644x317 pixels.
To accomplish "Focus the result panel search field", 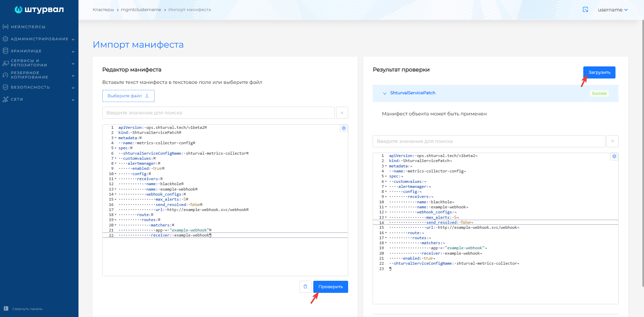I will pyautogui.click(x=489, y=141).
